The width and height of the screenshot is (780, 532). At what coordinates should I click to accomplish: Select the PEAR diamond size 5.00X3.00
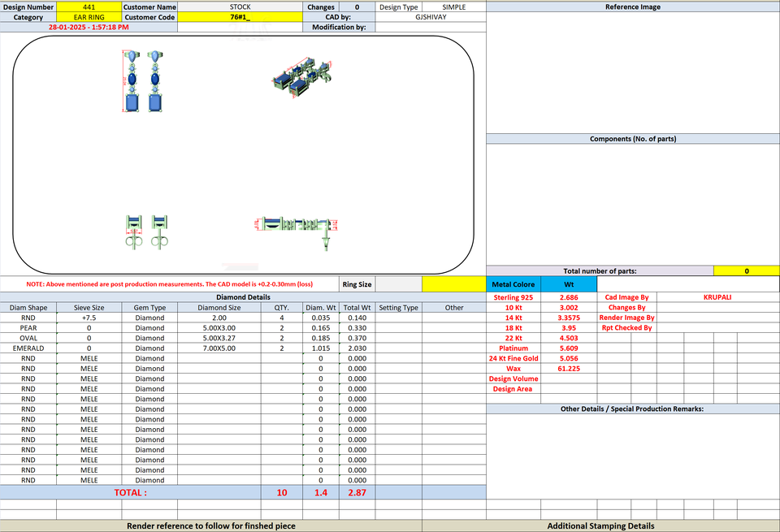(x=219, y=327)
